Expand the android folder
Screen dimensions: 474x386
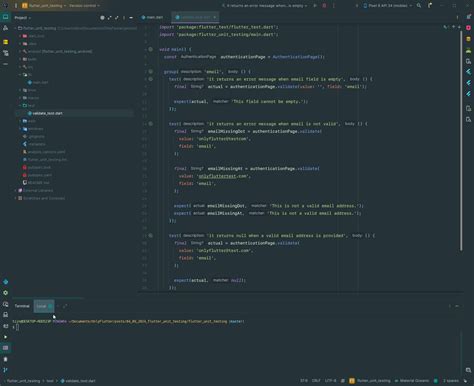pos(20,51)
